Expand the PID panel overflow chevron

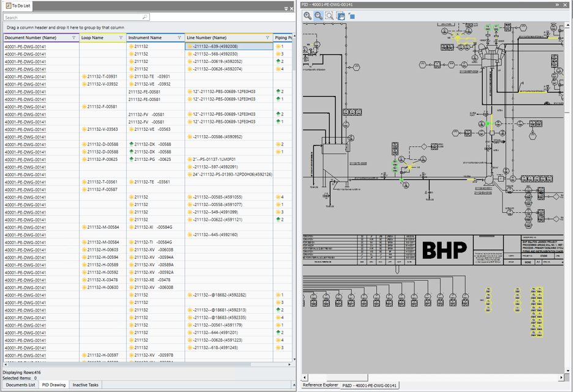557,5
